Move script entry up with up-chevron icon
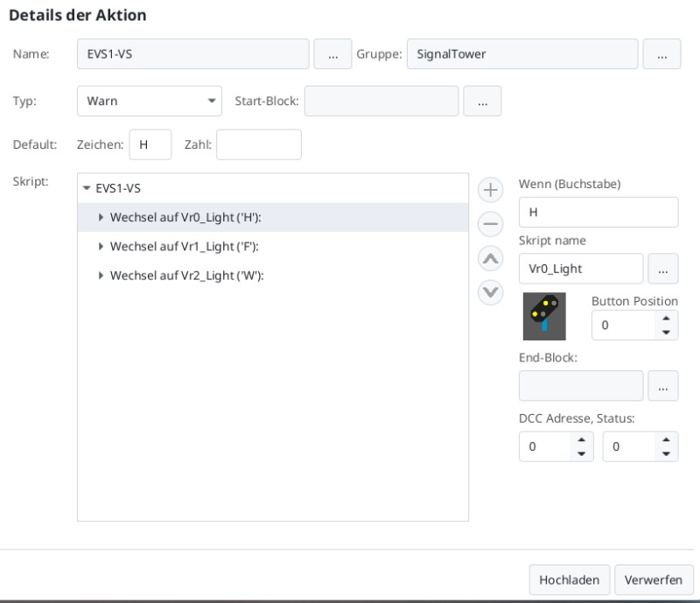 pos(491,258)
